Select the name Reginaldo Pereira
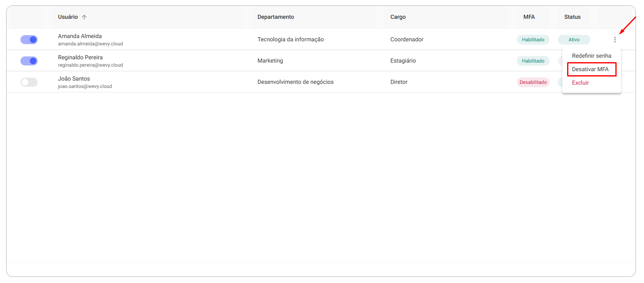This screenshot has height=283, width=644. point(80,57)
